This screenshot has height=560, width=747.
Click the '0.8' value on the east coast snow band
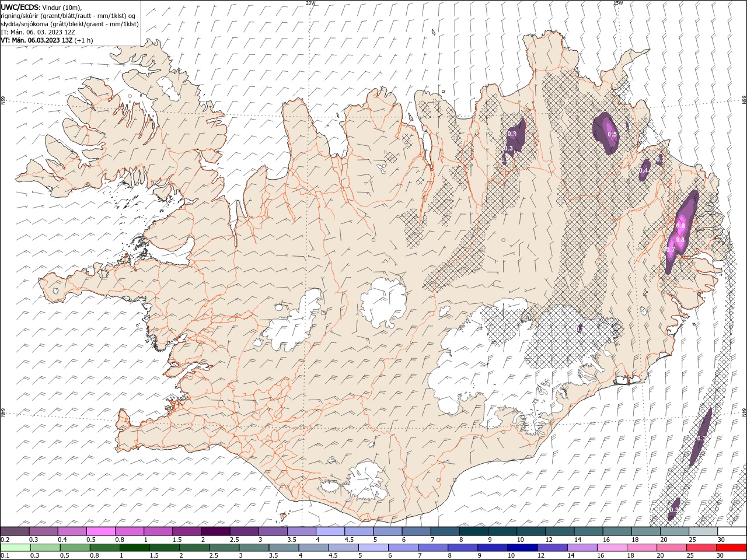point(680,226)
